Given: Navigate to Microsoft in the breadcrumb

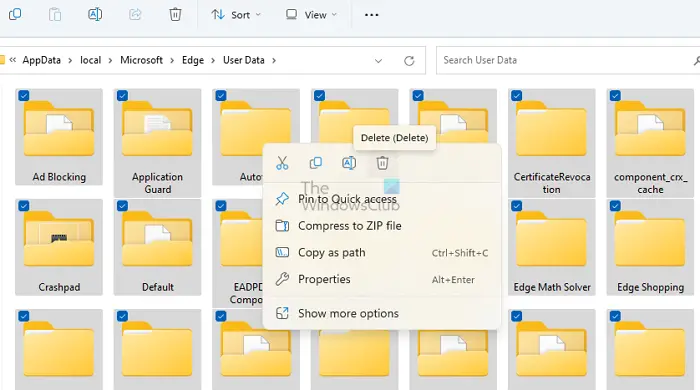Looking at the screenshot, I should [142, 60].
